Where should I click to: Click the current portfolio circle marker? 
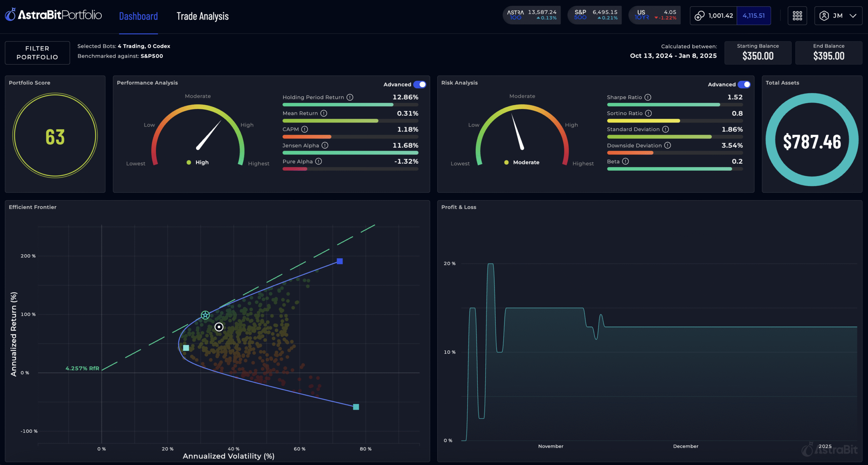click(219, 327)
